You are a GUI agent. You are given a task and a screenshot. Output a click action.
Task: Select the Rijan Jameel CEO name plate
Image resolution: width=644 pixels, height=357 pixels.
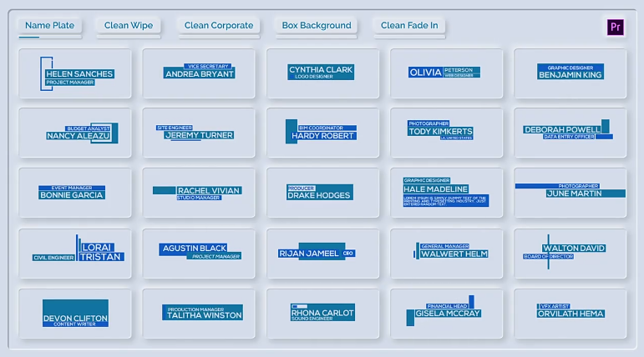(322, 253)
